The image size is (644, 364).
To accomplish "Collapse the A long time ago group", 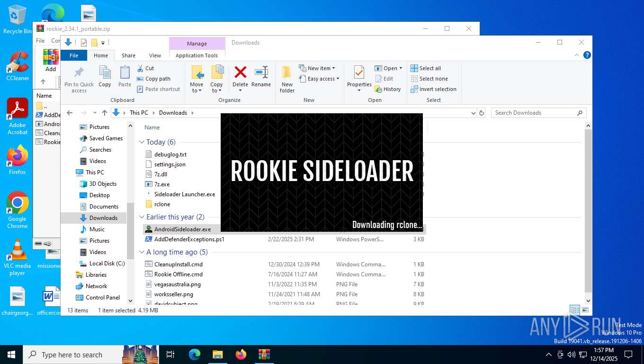I will coord(142,252).
